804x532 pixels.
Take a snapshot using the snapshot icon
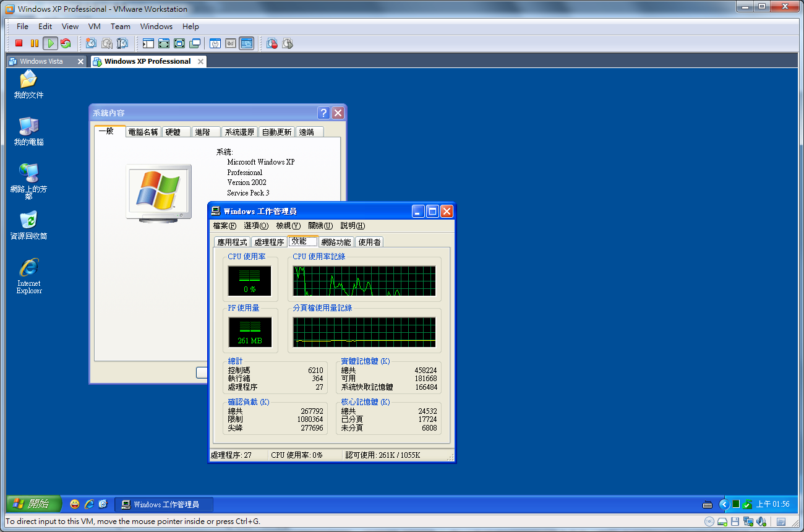tap(91, 43)
